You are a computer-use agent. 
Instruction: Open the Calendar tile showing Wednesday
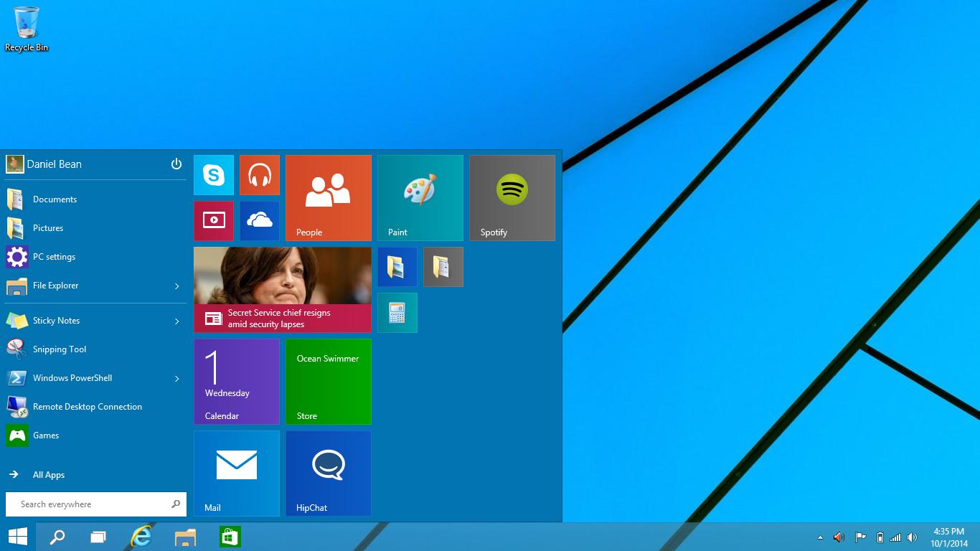[237, 382]
